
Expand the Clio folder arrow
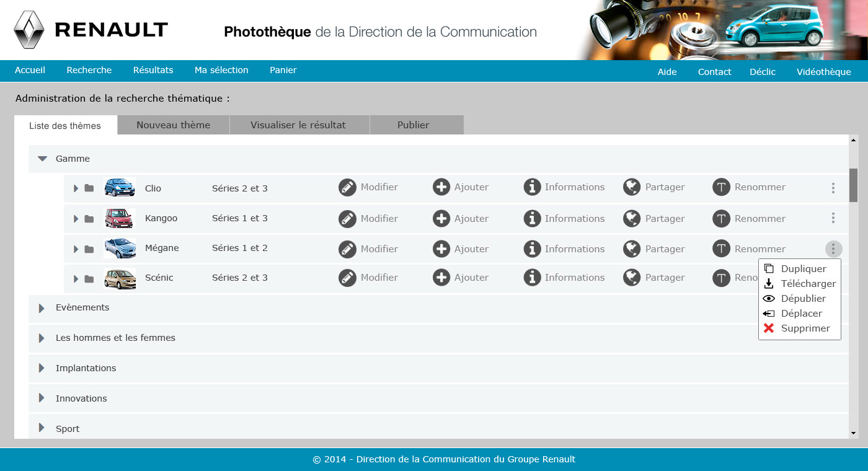coord(76,188)
